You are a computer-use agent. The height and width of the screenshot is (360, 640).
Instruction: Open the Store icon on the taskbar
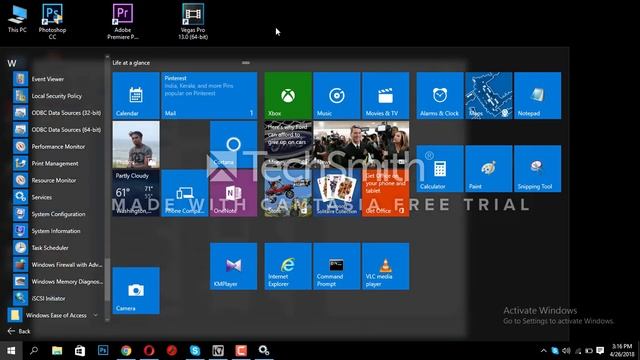[80, 351]
